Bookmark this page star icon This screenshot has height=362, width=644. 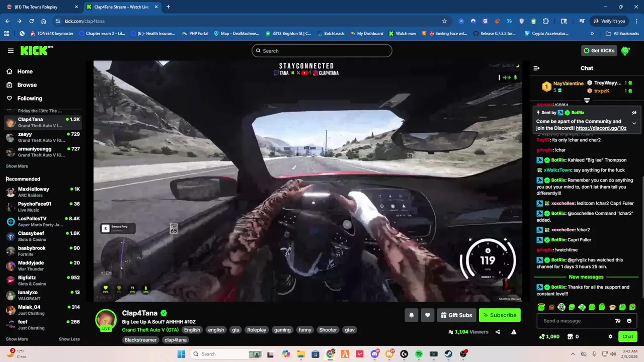[444, 21]
